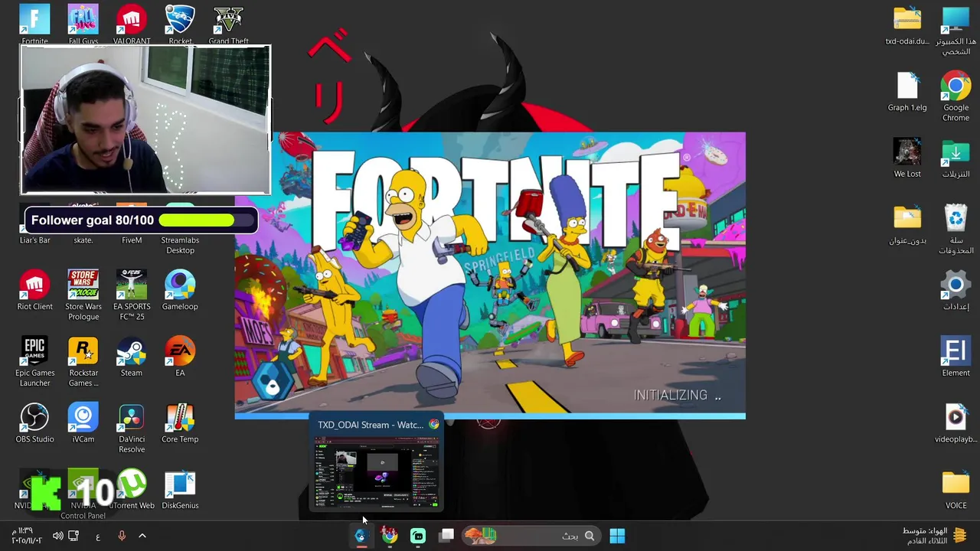
Task: Click the network icon in system tray
Action: click(73, 536)
